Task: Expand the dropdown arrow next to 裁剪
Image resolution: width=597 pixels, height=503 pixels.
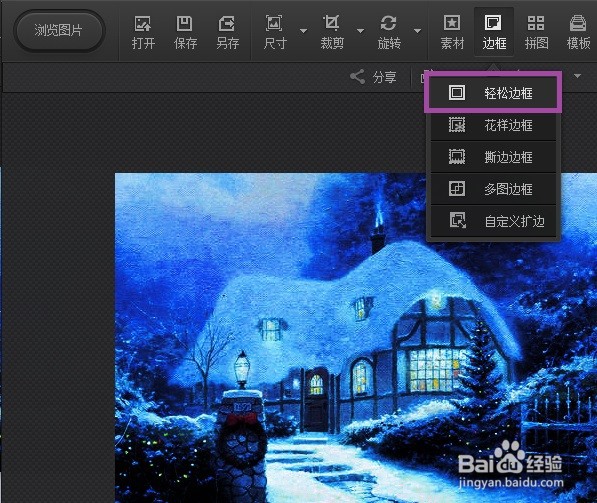Action: 360,30
